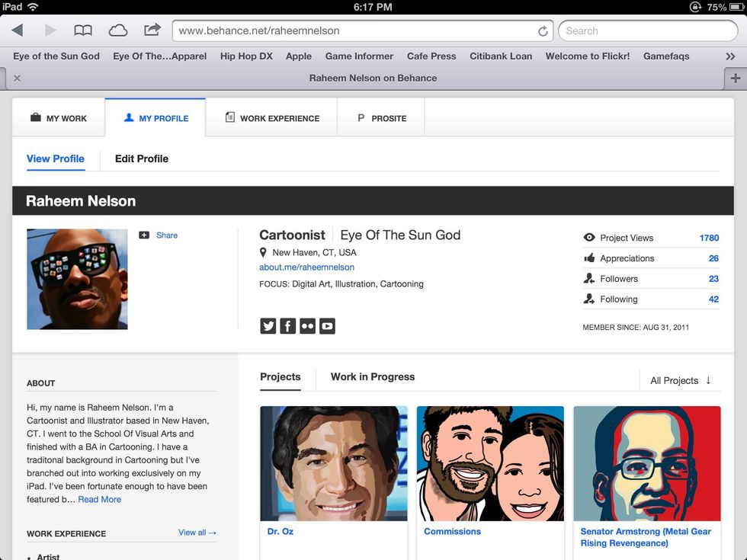Click the Following person icon
The image size is (747, 560).
tap(589, 299)
